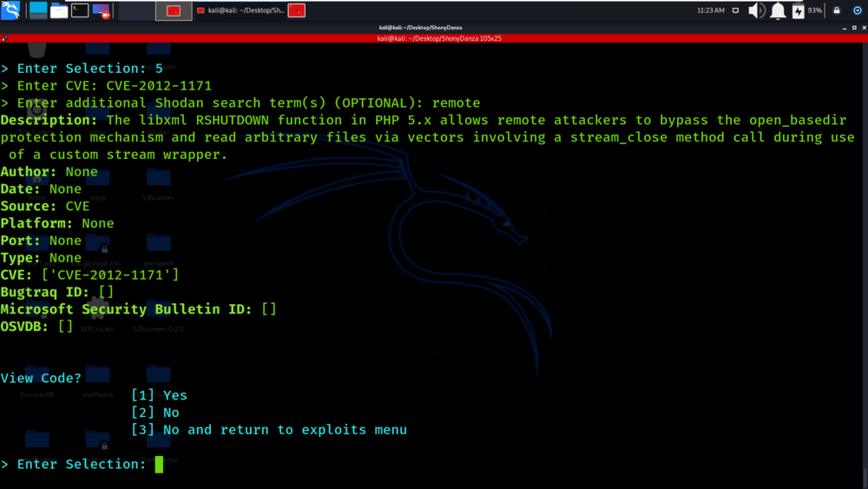Switch to kali@kali Desktop/Sh... taskbar window
The image size is (868, 489).
coord(240,10)
